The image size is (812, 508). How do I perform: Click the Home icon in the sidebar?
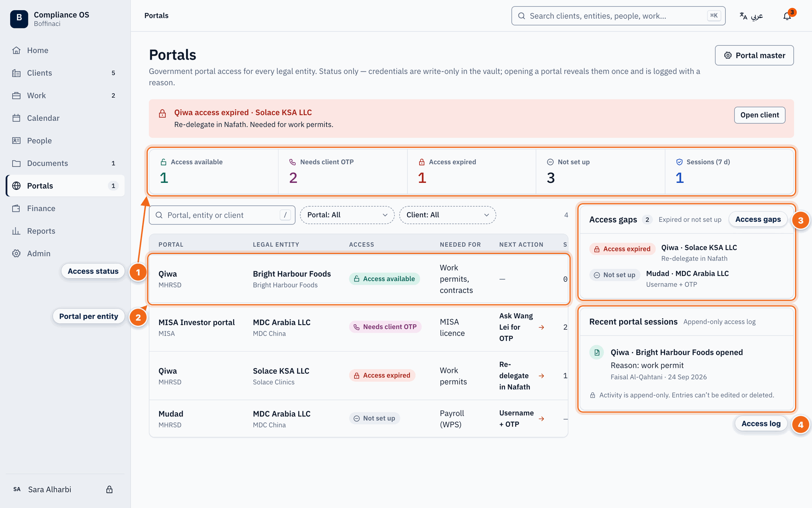pyautogui.click(x=16, y=50)
